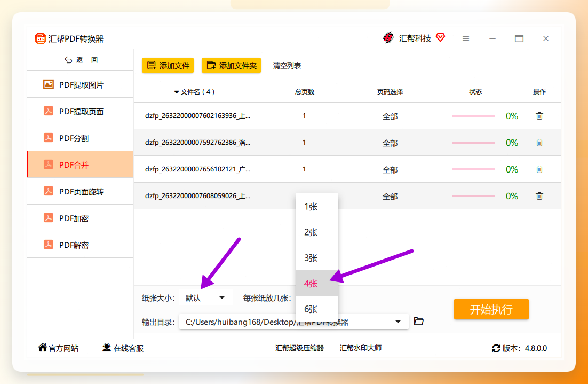Select file row dzfp_26322000007656102121
Screen dimensions: 588x384
pos(347,169)
